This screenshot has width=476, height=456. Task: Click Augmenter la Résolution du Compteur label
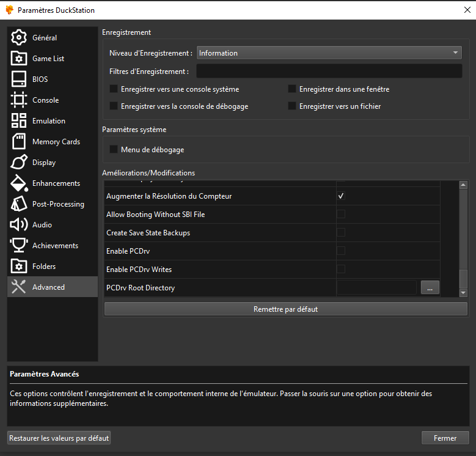[x=169, y=196]
